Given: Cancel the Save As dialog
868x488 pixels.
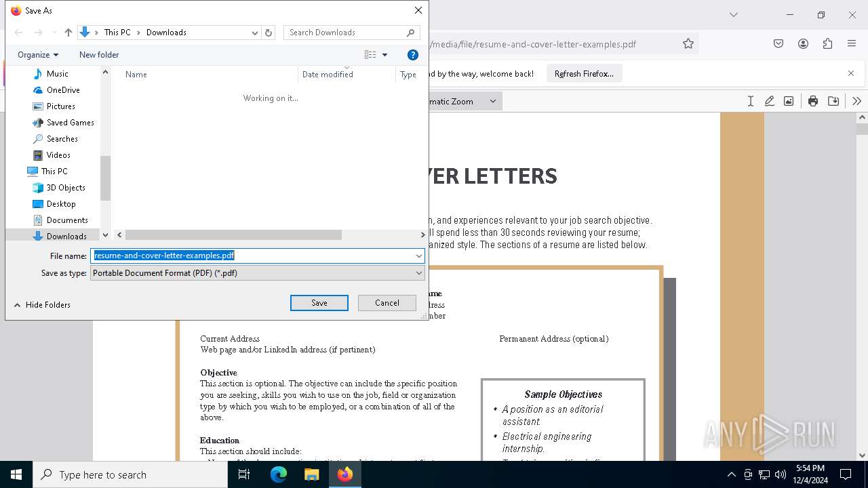Looking at the screenshot, I should pos(387,303).
